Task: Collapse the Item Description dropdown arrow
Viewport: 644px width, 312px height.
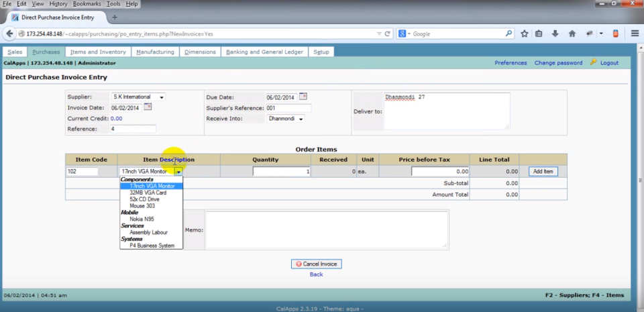Action: point(178,172)
